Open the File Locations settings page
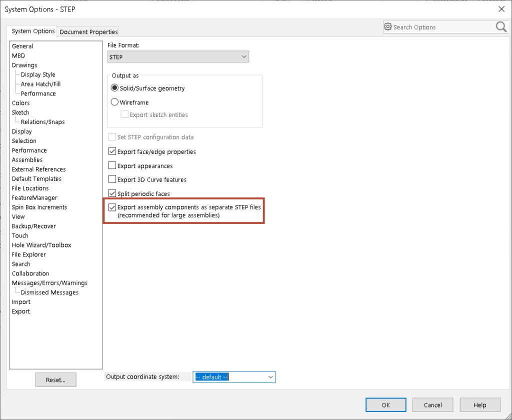The image size is (512, 420). tap(30, 188)
